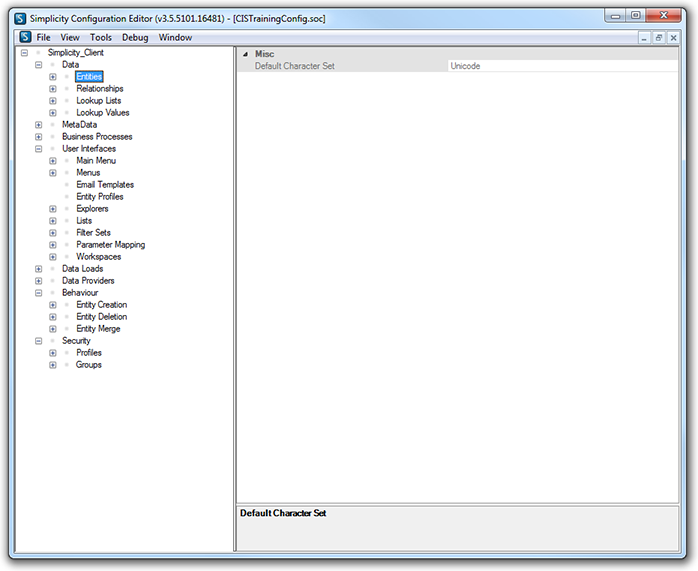Expand the Groups node
The height and width of the screenshot is (571, 698).
click(53, 365)
